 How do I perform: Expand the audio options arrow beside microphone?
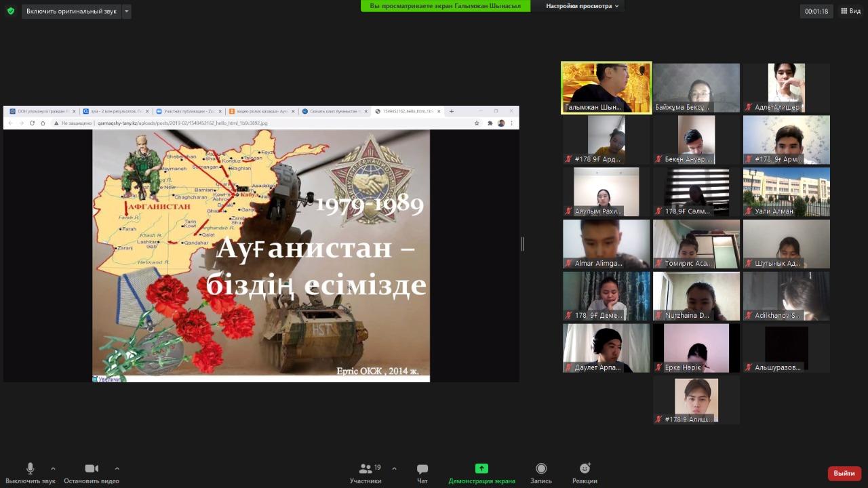click(53, 468)
